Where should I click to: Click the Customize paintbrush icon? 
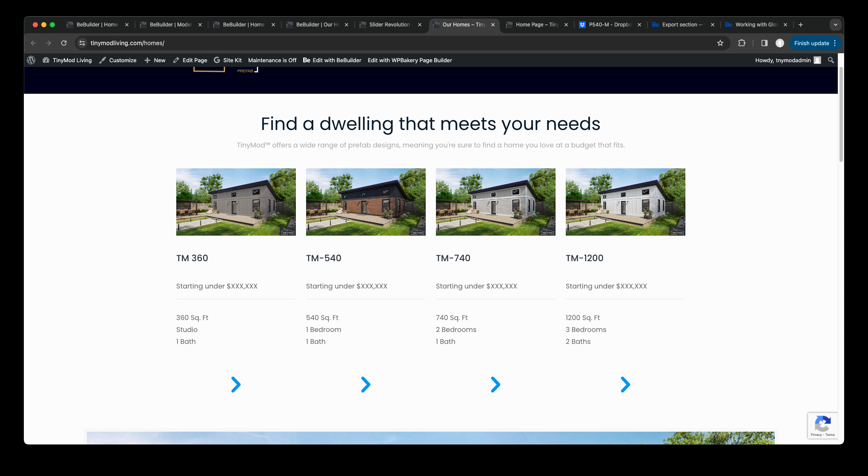[x=103, y=60]
